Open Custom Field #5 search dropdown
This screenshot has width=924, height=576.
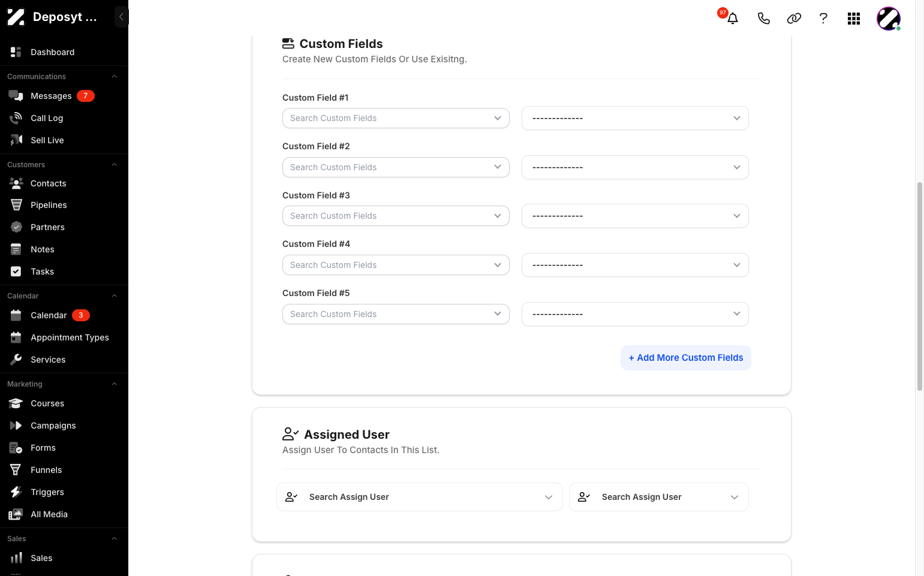coord(396,314)
